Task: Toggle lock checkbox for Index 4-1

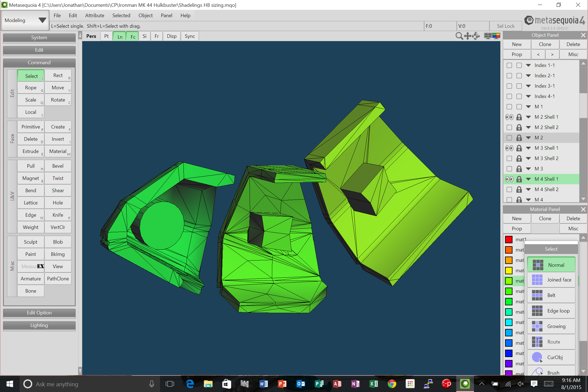Action: pos(519,96)
